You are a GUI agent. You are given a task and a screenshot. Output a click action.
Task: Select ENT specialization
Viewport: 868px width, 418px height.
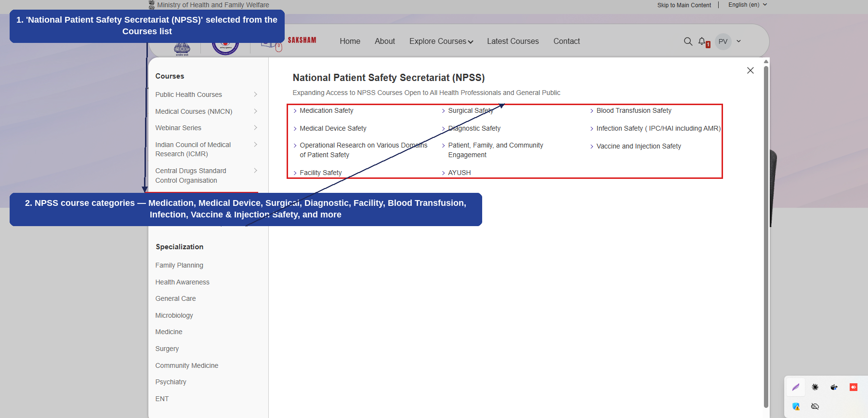coord(162,399)
